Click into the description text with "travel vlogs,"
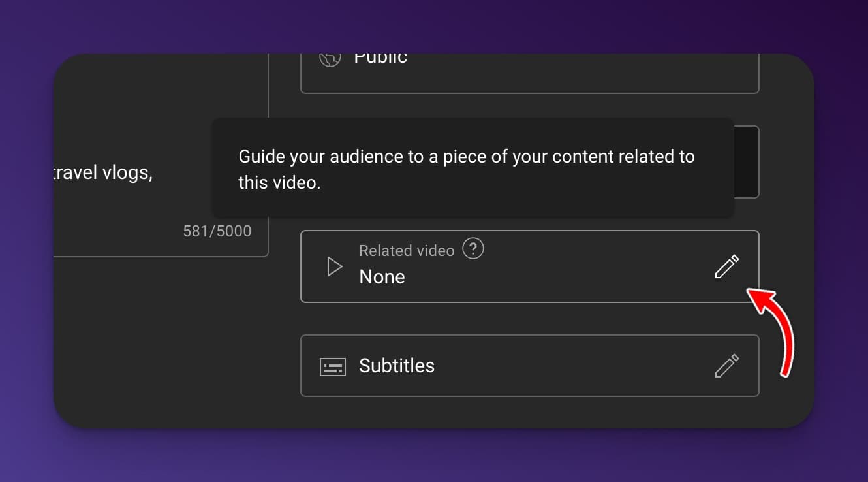This screenshot has height=482, width=868. (103, 174)
